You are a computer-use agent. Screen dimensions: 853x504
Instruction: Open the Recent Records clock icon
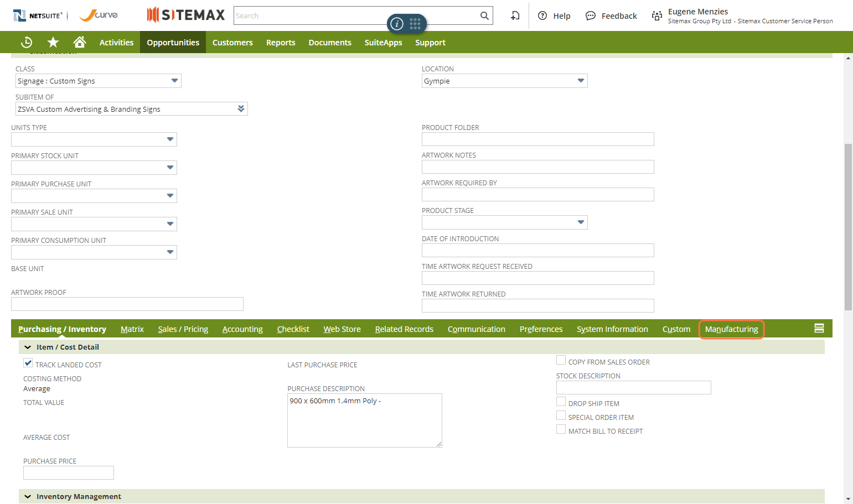(27, 42)
